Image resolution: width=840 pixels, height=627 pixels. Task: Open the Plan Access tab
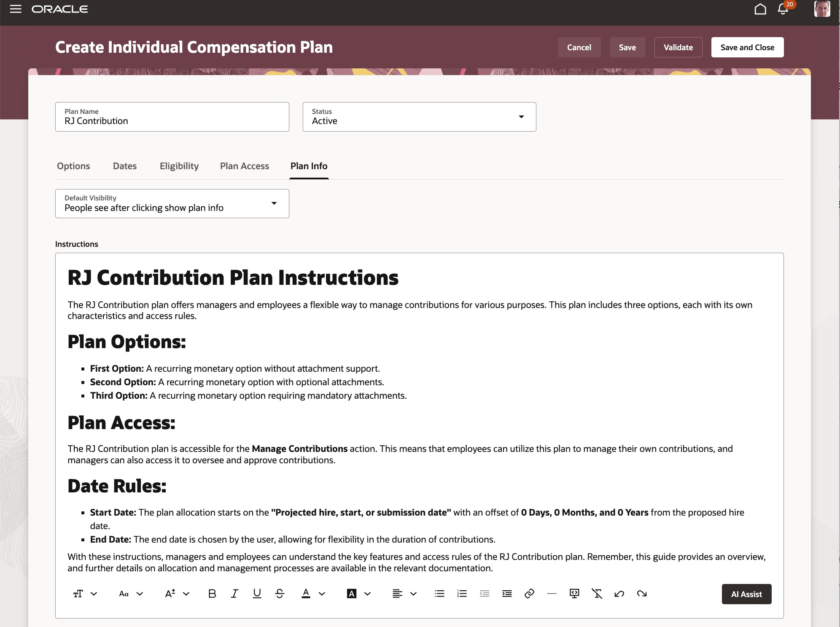(244, 166)
